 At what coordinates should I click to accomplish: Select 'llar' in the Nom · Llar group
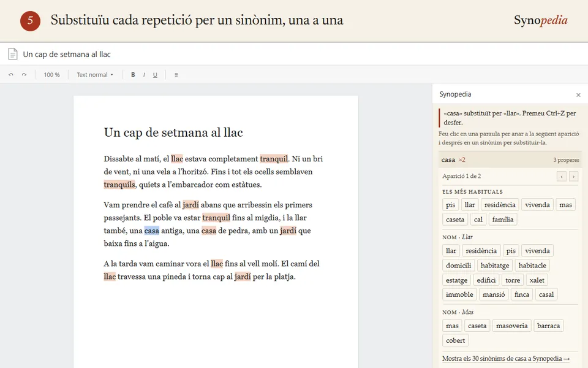(x=451, y=250)
